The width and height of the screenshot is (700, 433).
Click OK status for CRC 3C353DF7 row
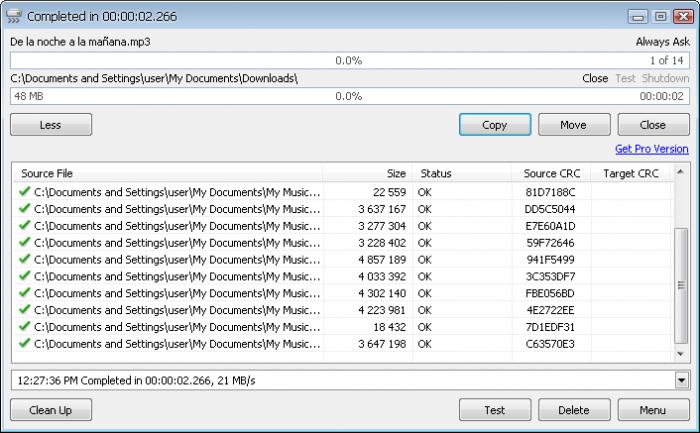pyautogui.click(x=425, y=276)
